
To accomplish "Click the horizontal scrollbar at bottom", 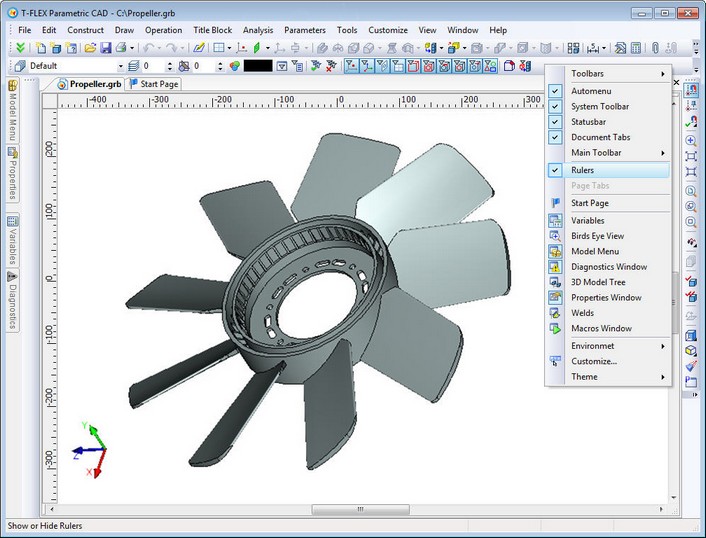I will (360, 510).
